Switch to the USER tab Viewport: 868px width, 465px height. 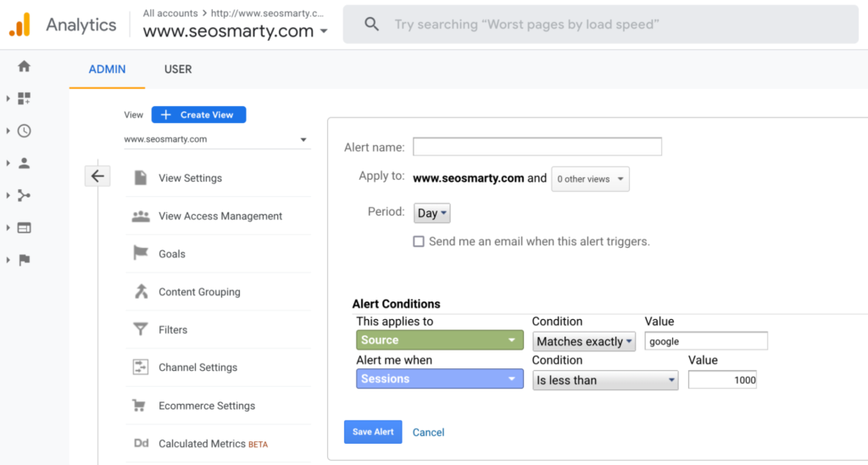pos(178,70)
